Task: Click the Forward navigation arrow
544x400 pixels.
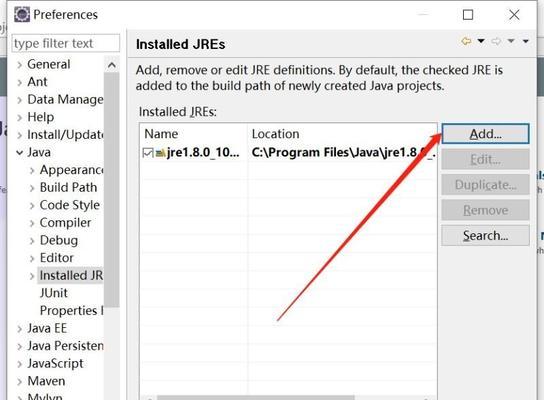Action: [496, 41]
